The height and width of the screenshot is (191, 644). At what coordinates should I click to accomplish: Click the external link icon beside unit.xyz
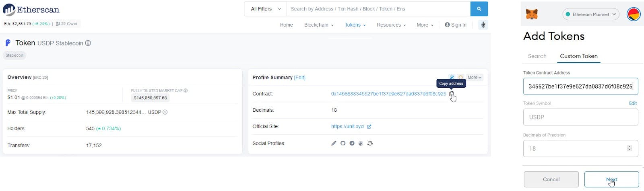tap(369, 127)
